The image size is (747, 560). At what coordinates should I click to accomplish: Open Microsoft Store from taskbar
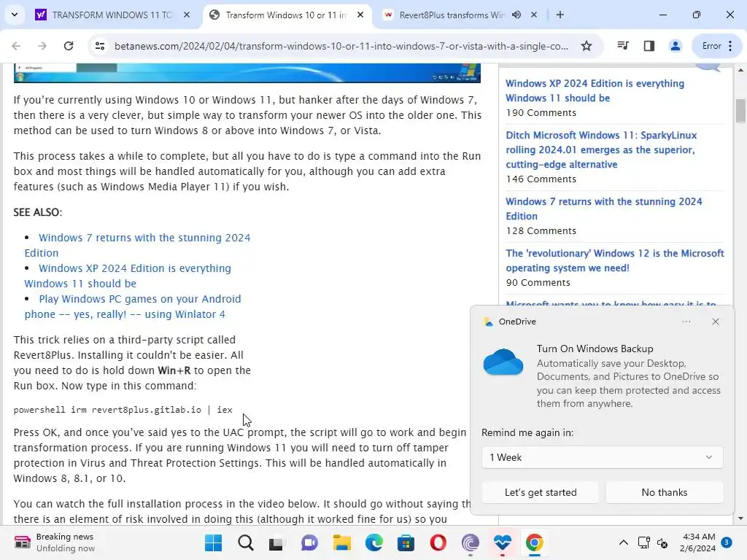(x=406, y=542)
